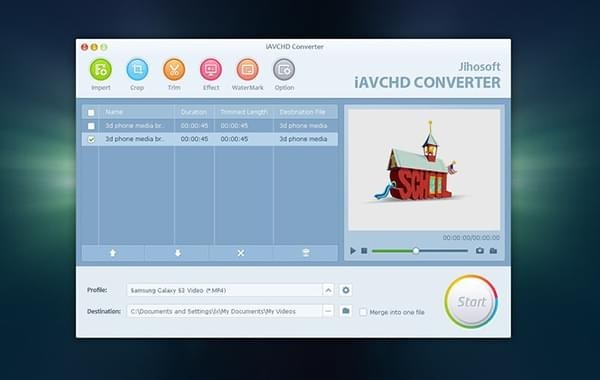Move selected file down with arrow
The width and height of the screenshot is (600, 380).
[178, 253]
